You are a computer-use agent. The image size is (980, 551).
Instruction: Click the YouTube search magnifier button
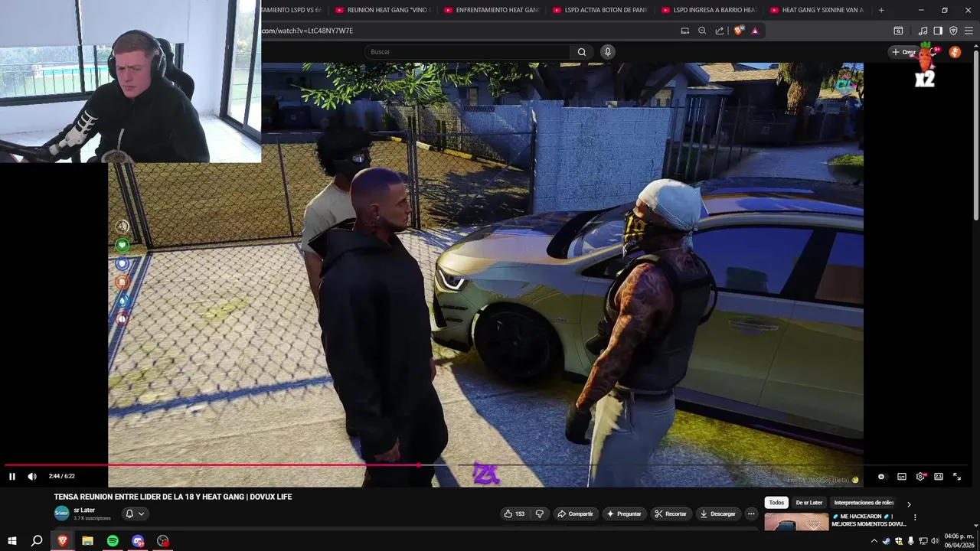pos(582,52)
